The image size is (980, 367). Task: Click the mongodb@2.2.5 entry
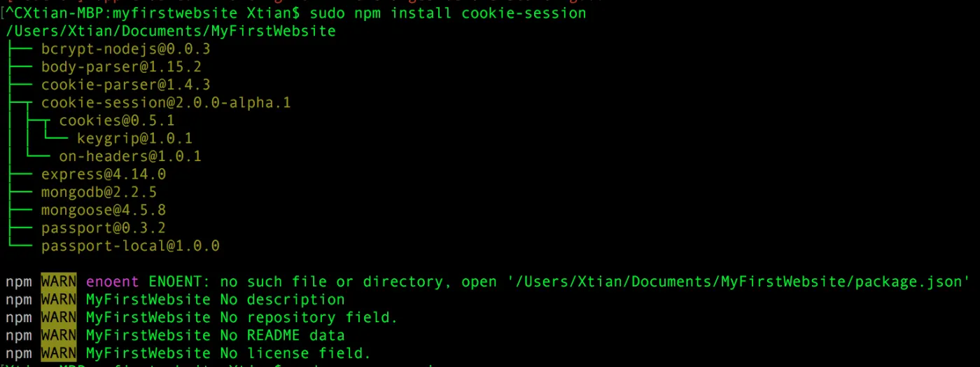[x=99, y=192]
